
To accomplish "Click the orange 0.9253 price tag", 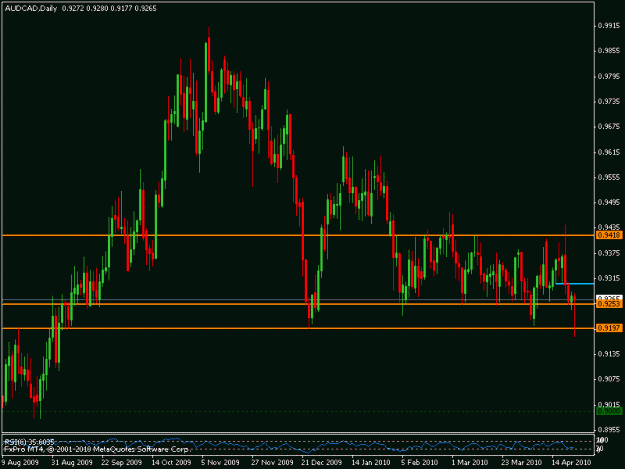I will (609, 304).
